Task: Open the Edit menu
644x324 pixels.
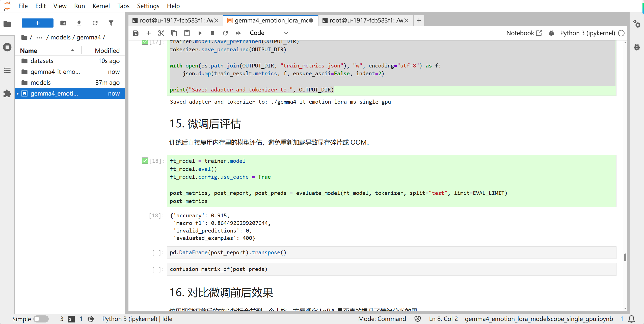Action: coord(40,6)
